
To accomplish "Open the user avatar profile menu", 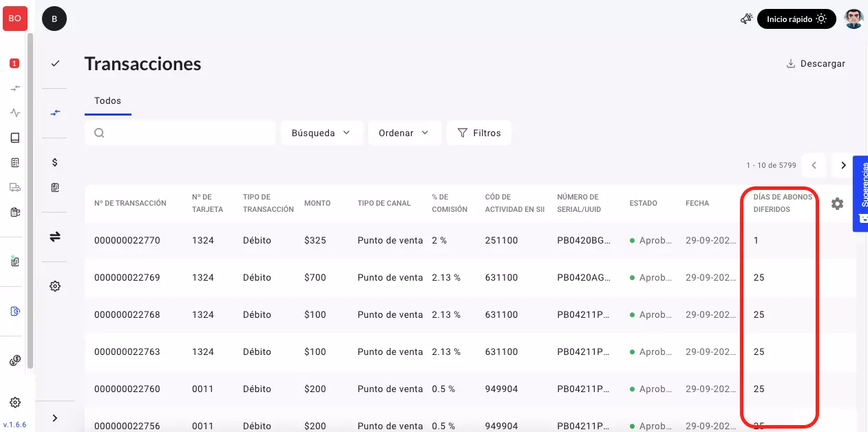I will 854,19.
